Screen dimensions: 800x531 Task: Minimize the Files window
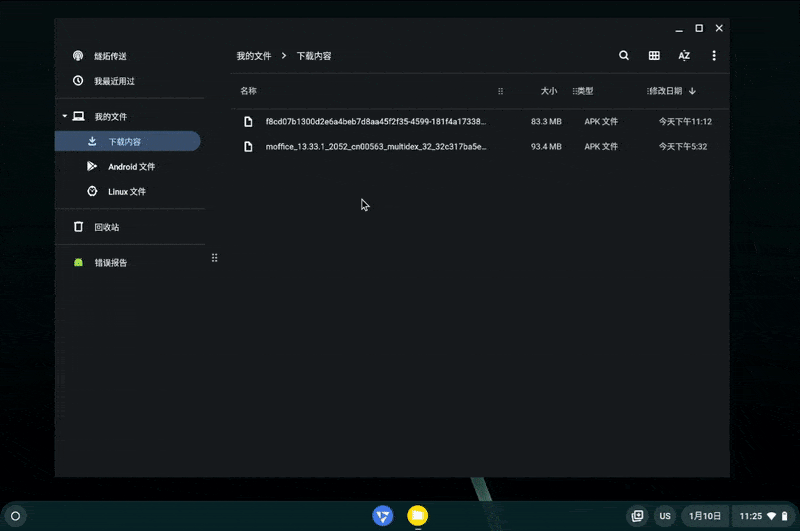point(679,29)
